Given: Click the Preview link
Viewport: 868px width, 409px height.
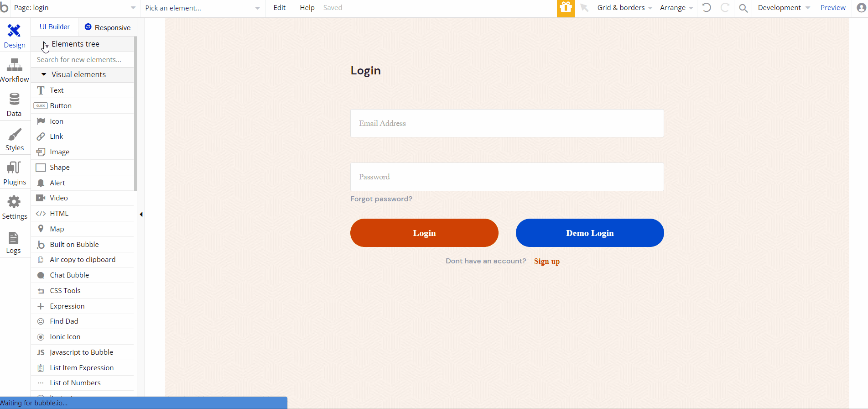Looking at the screenshot, I should tap(833, 8).
